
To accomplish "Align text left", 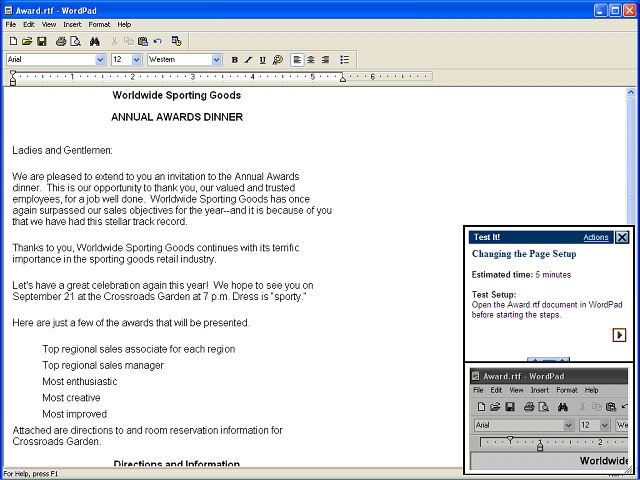I will pyautogui.click(x=297, y=60).
